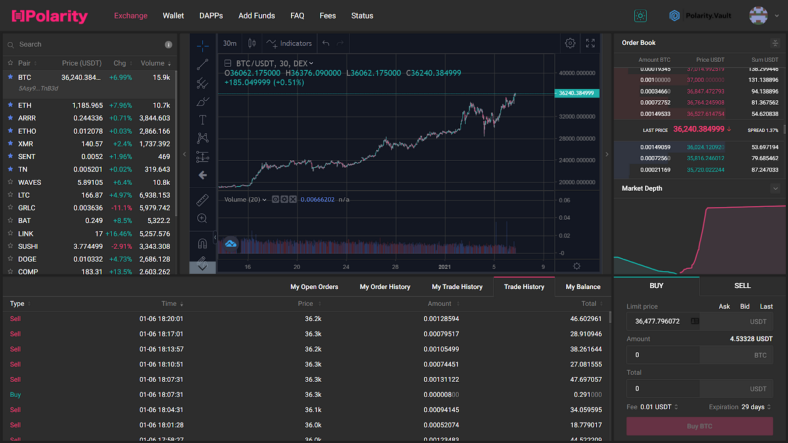
Task: Toggle the magnet mode tool
Action: [203, 244]
